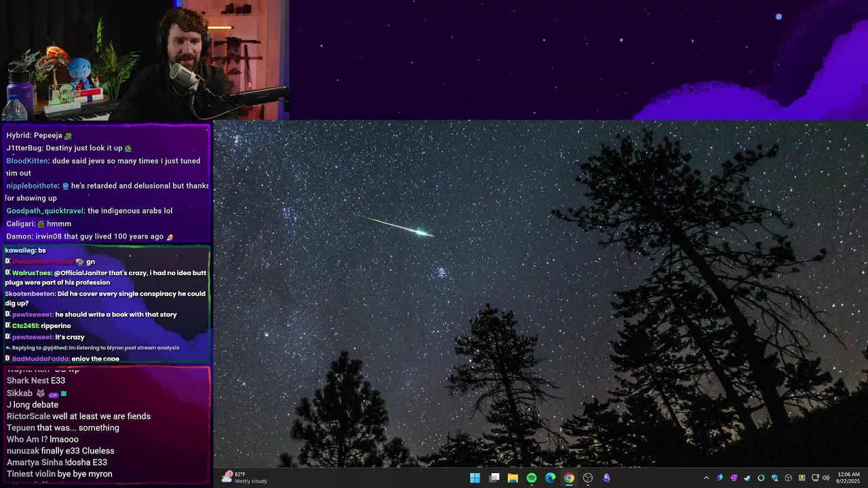868x488 pixels.
Task: Click 'Ctc2451: ripperino' chat message
Action: pos(37,326)
